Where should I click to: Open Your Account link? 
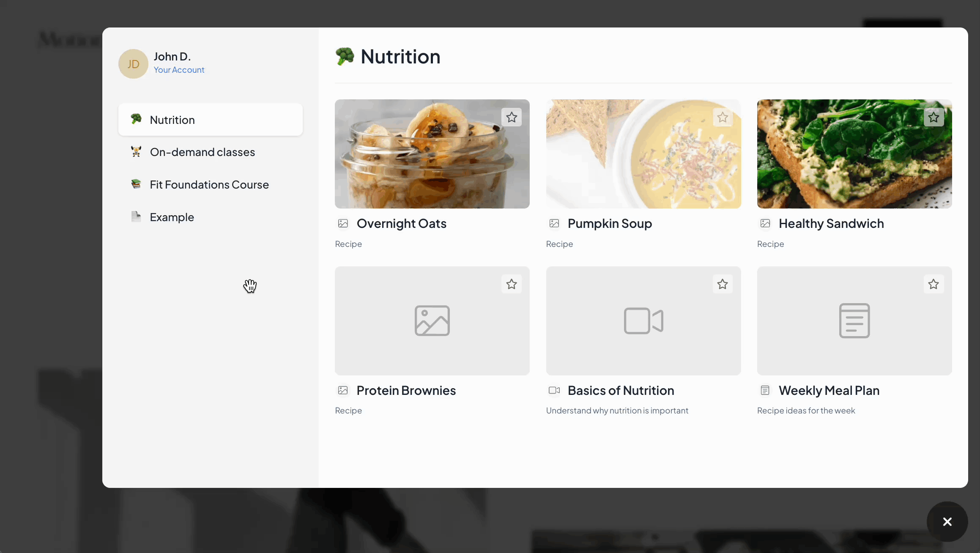click(x=179, y=70)
